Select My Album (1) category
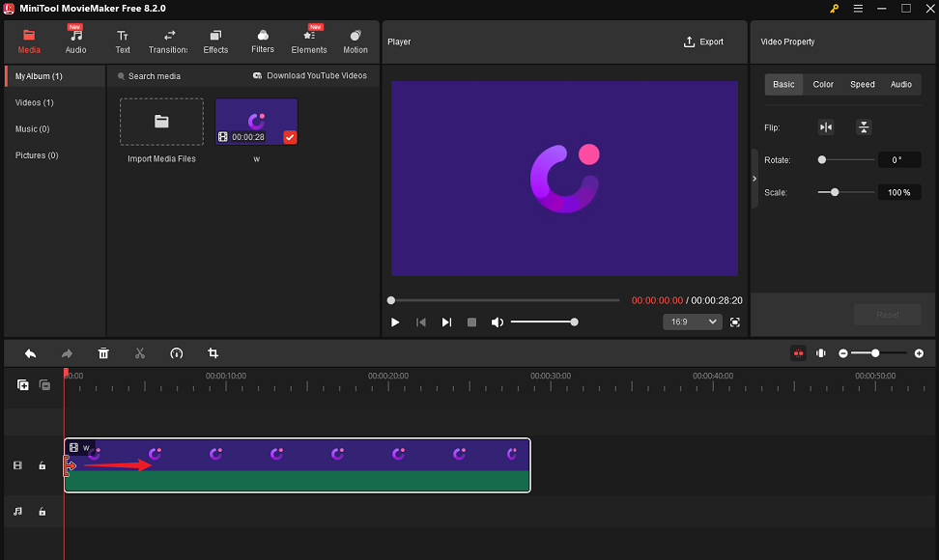Screen dimensions: 939x560 [55, 76]
